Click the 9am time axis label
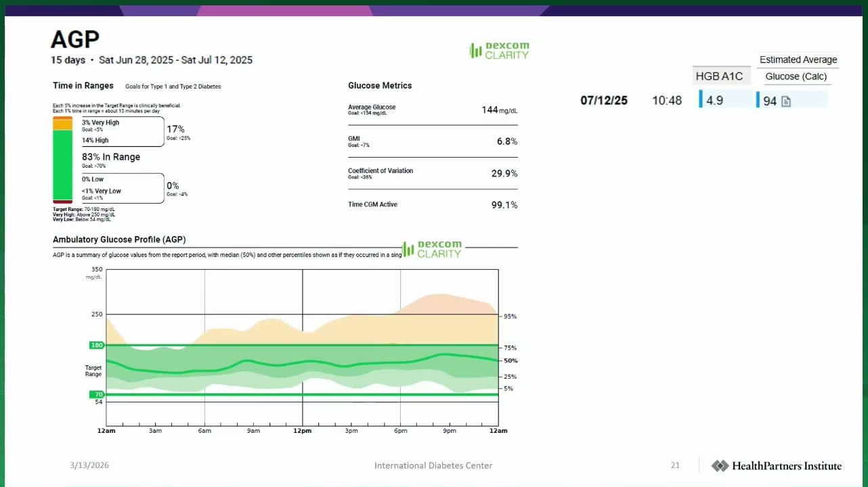 (x=253, y=431)
